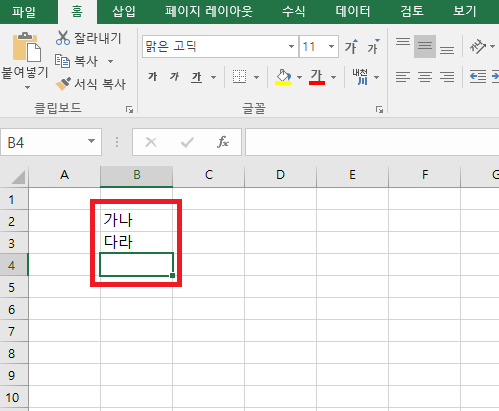499x411 pixels.
Task: Toggle middle vertical alignment
Action: 425,46
